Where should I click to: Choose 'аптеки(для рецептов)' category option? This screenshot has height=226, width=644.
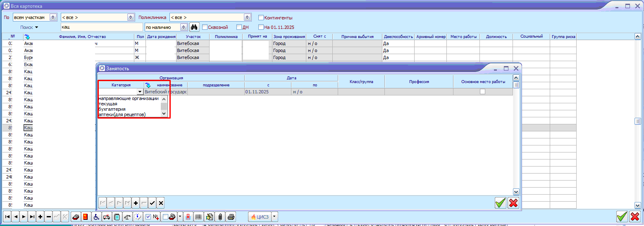122,114
